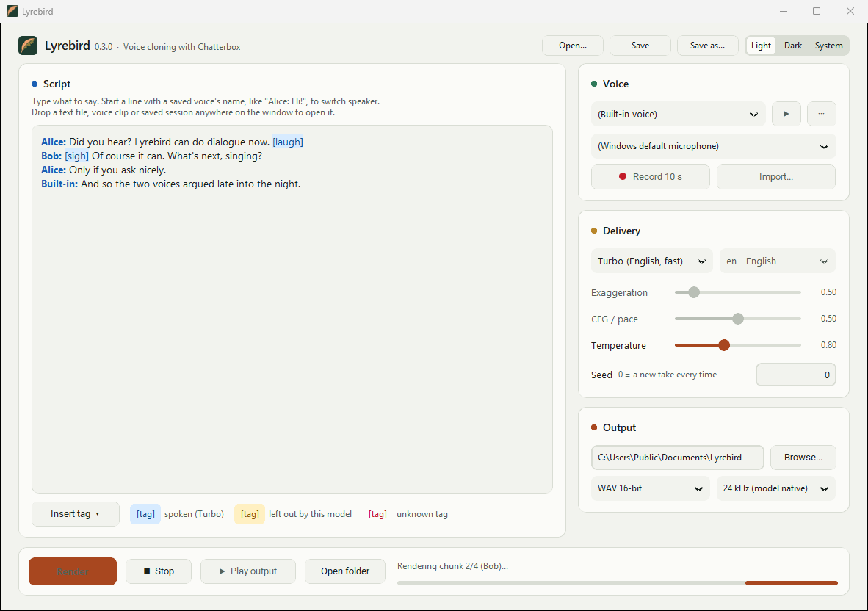Image resolution: width=868 pixels, height=611 pixels.
Task: Click the Render button
Action: (73, 571)
